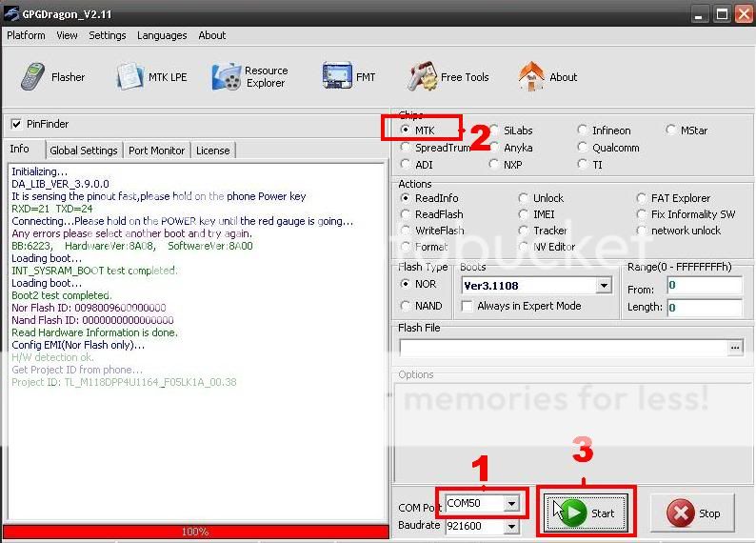Click the red 100% progress bar
This screenshot has height=543, width=756.
[x=194, y=532]
